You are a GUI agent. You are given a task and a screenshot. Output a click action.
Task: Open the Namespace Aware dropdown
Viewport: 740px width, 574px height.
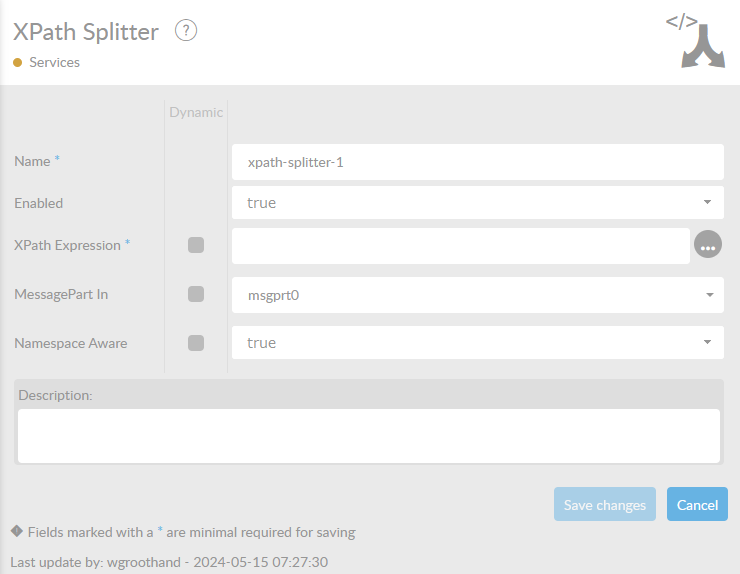[477, 343]
